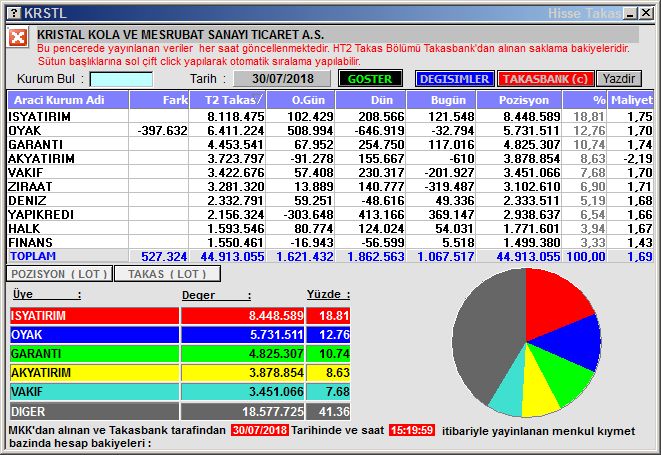The width and height of the screenshot is (661, 455).
Task: Click the Fark value -397.632 for OYAK
Action: 162,131
